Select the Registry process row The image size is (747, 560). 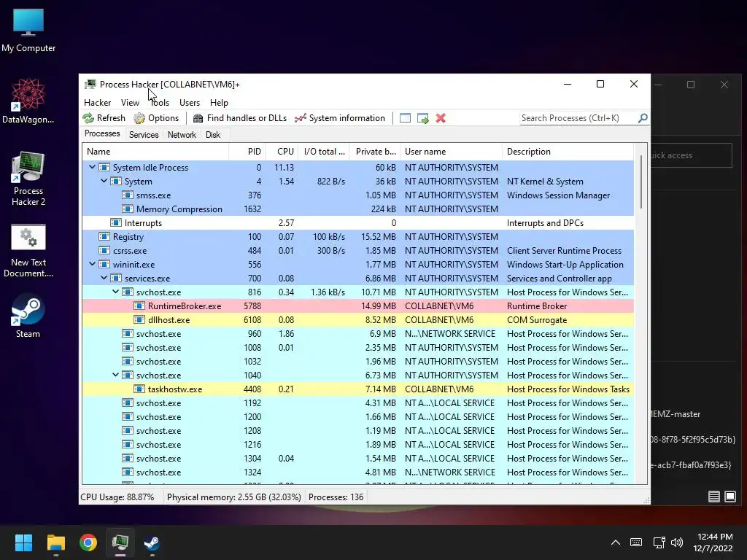358,237
